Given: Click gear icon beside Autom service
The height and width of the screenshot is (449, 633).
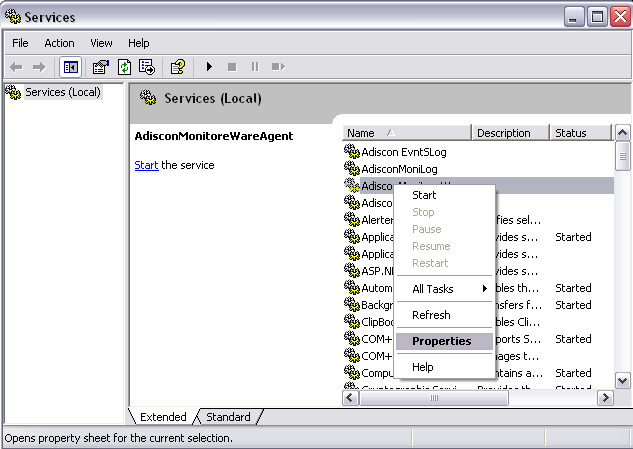Looking at the screenshot, I should click(352, 287).
